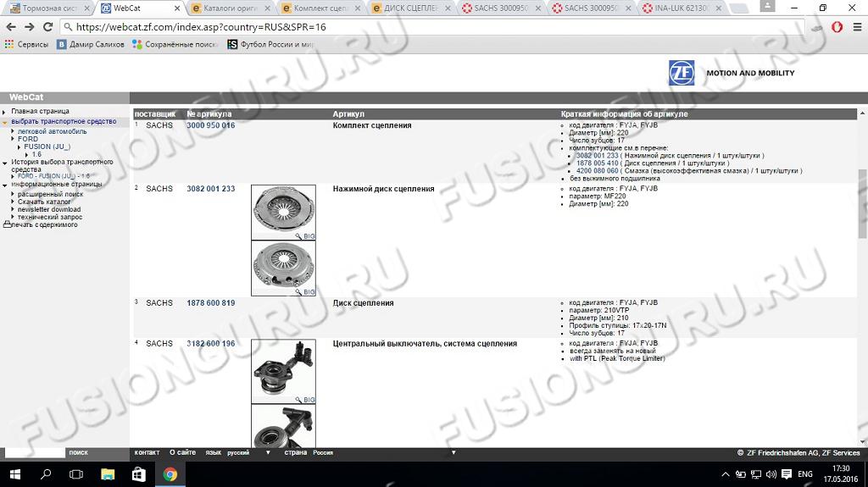Image resolution: width=868 pixels, height=487 pixels.
Task: Click the browser Back arrow
Action: 11,26
